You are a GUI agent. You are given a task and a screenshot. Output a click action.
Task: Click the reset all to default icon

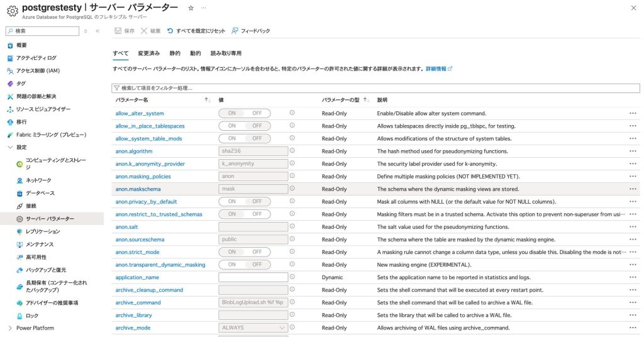170,30
